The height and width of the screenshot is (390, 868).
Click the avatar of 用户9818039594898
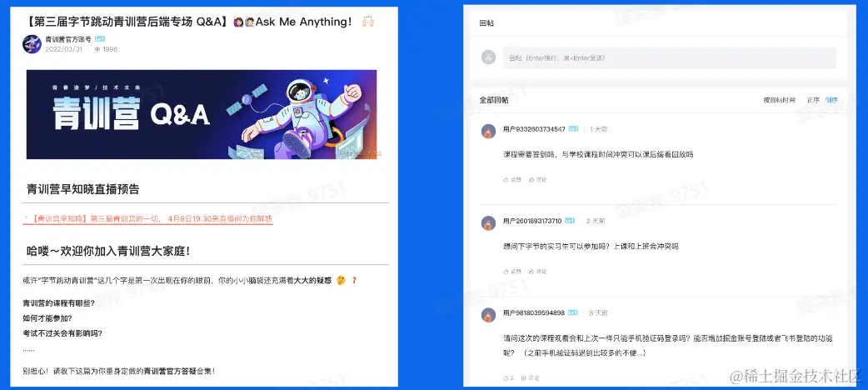(x=488, y=315)
